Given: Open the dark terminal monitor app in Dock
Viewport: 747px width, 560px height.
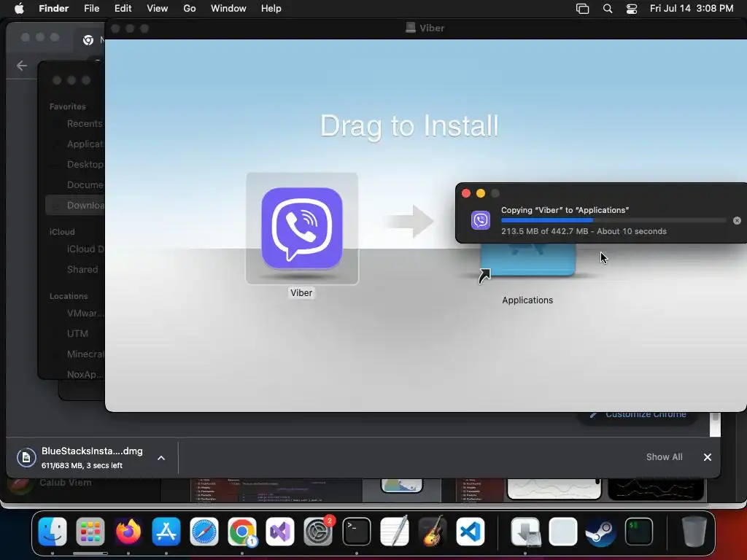Looking at the screenshot, I should click(638, 532).
